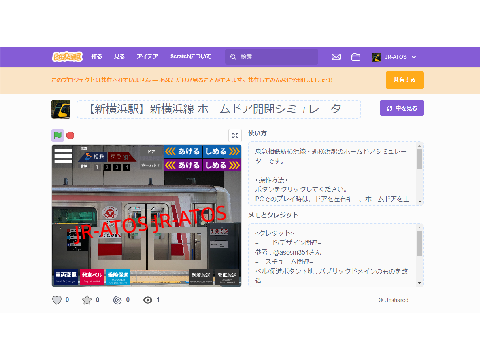This screenshot has height=360, width=480.
Task: Click the credits box scroll-down arrow
Action: [x=419, y=283]
